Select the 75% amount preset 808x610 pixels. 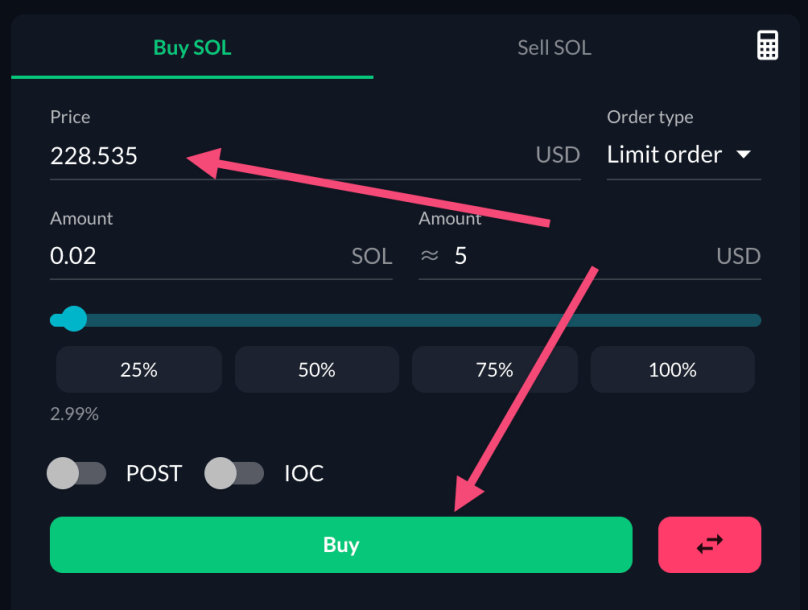(x=494, y=369)
